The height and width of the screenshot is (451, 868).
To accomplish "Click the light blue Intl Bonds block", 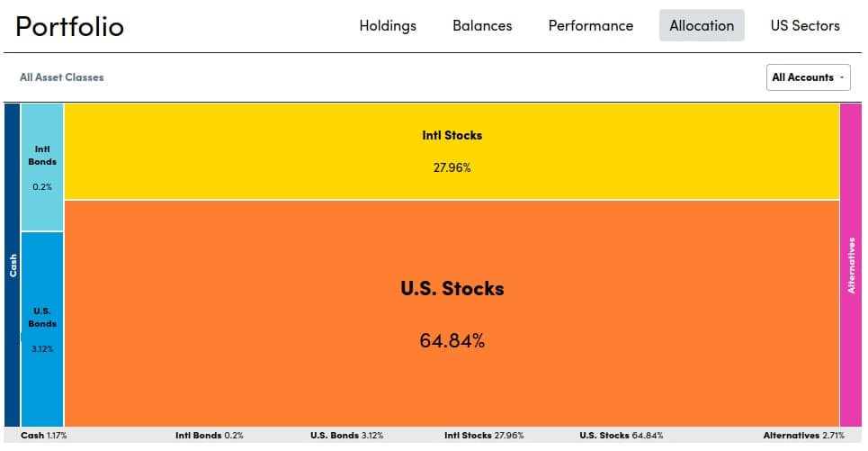I will pyautogui.click(x=42, y=167).
